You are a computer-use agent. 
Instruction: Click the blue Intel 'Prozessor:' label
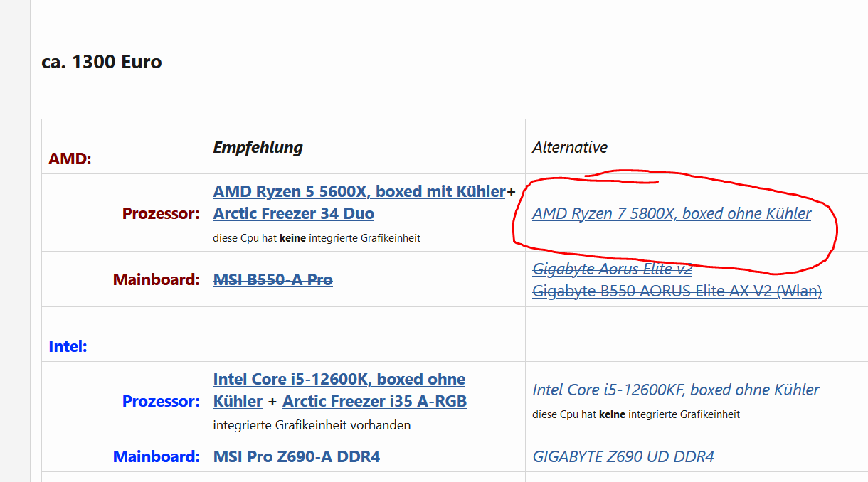coord(161,401)
